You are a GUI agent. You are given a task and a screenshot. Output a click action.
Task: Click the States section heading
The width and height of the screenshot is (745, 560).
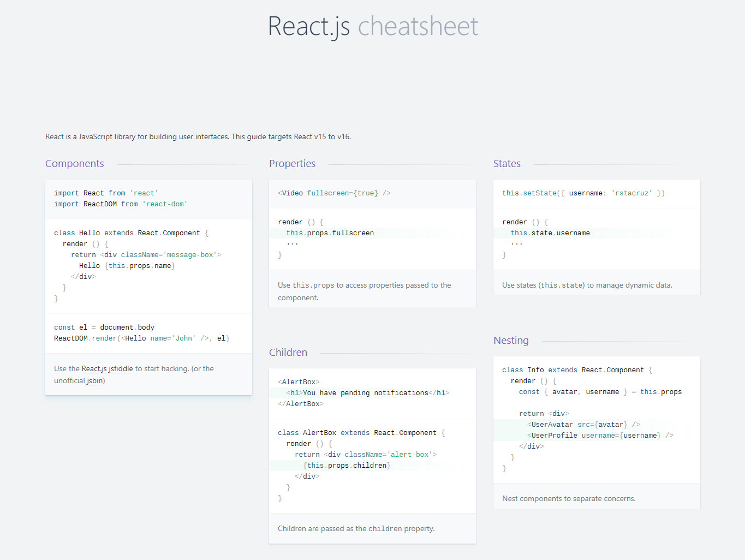(507, 164)
